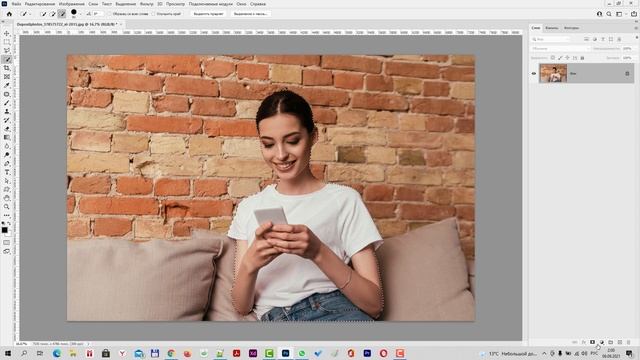Image resolution: width=640 pixels, height=360 pixels.
Task: Choose New Selection mode in options bar
Action: 43,14
